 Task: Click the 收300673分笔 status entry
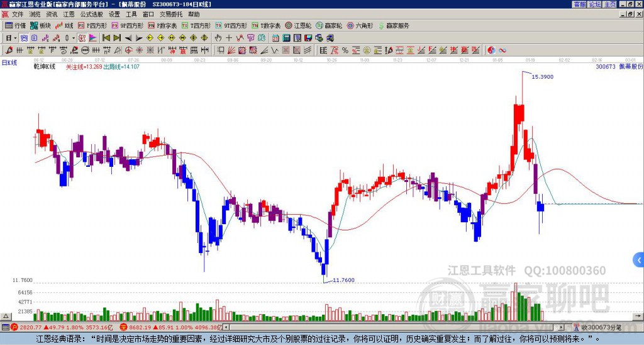[x=598, y=327]
